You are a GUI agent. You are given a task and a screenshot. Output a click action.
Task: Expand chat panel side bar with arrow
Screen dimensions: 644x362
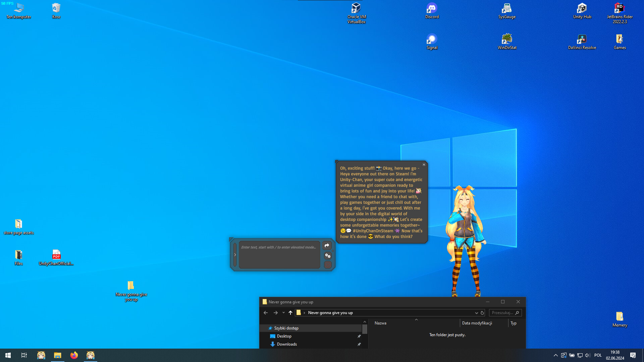[x=235, y=255]
